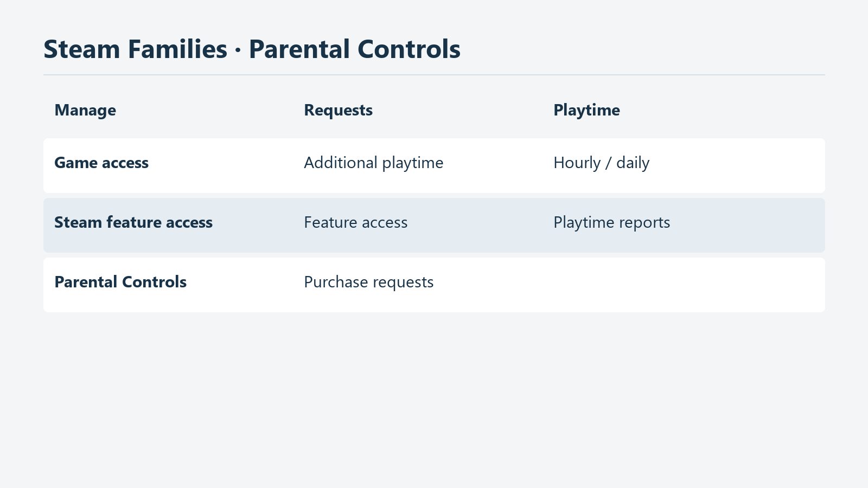View Playtime reports
Viewport: 868px width, 488px height.
(611, 222)
